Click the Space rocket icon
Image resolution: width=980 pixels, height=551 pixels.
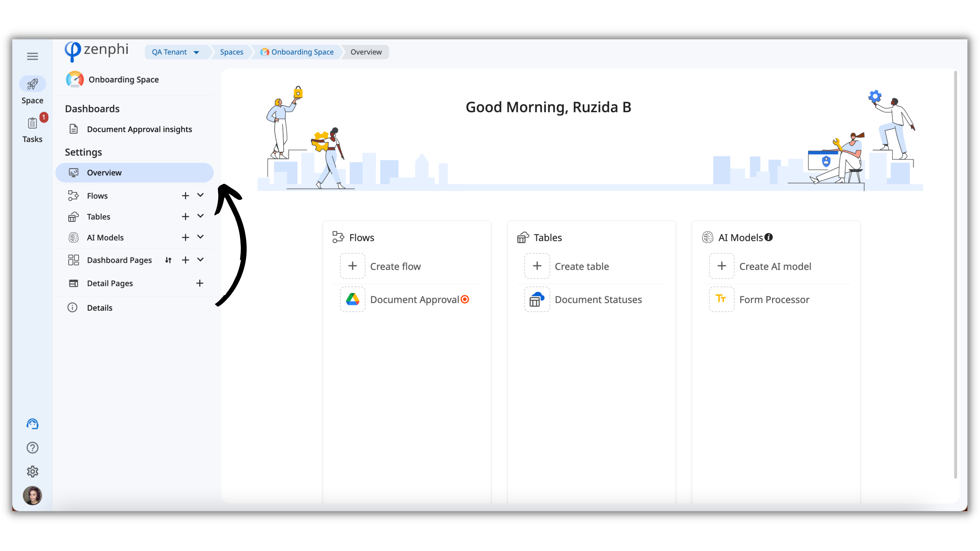pos(32,84)
